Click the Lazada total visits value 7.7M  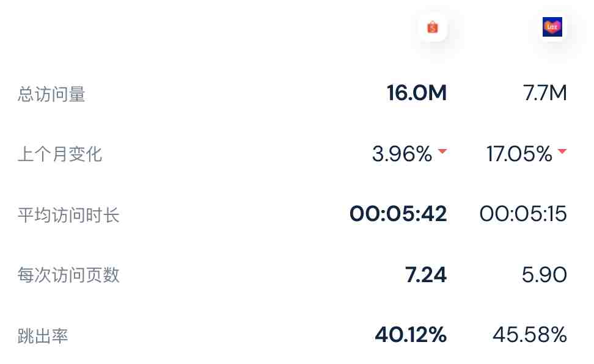point(544,93)
